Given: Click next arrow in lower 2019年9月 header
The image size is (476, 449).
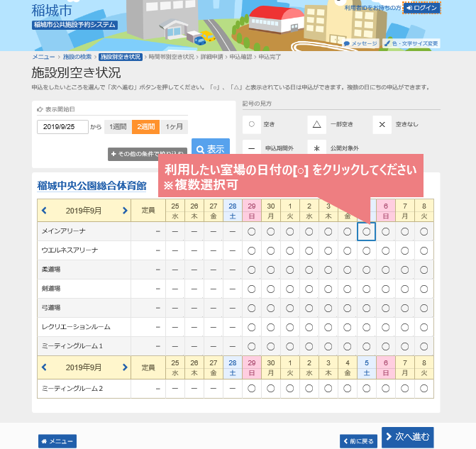Looking at the screenshot, I should pos(125,367).
